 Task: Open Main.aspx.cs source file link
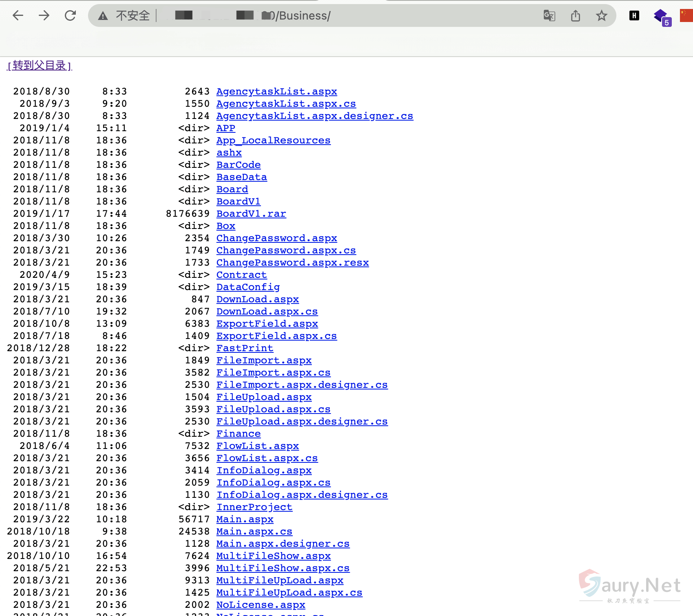(x=254, y=532)
